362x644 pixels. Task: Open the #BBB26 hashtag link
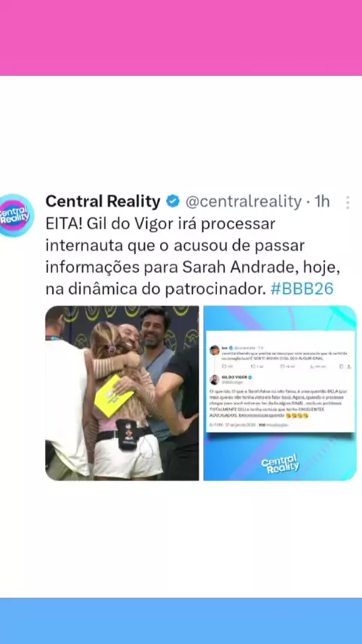pos(302,289)
